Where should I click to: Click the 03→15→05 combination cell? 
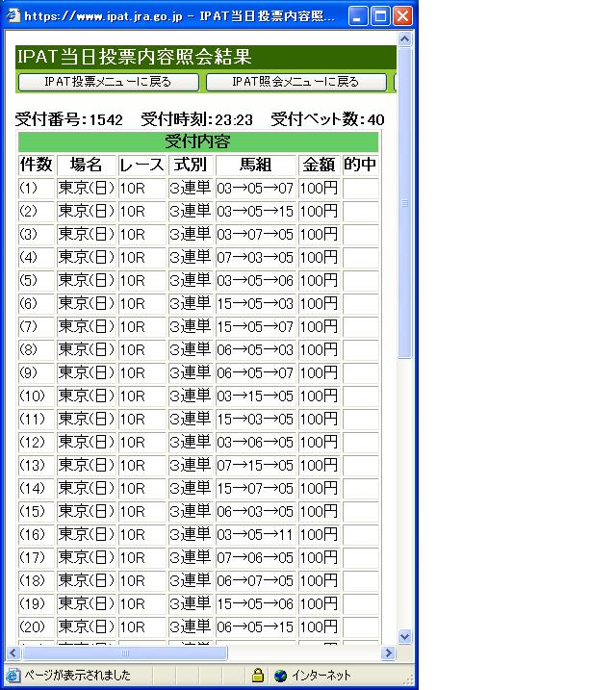256,396
